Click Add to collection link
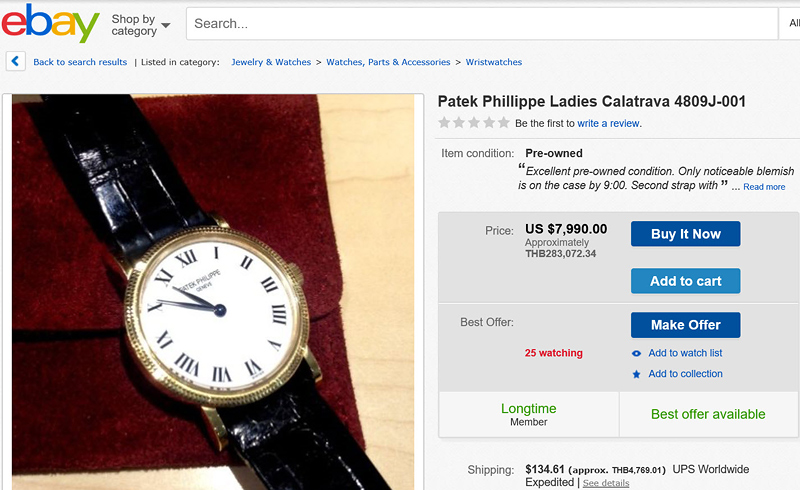Viewport: 800px width, 490px height. [685, 374]
